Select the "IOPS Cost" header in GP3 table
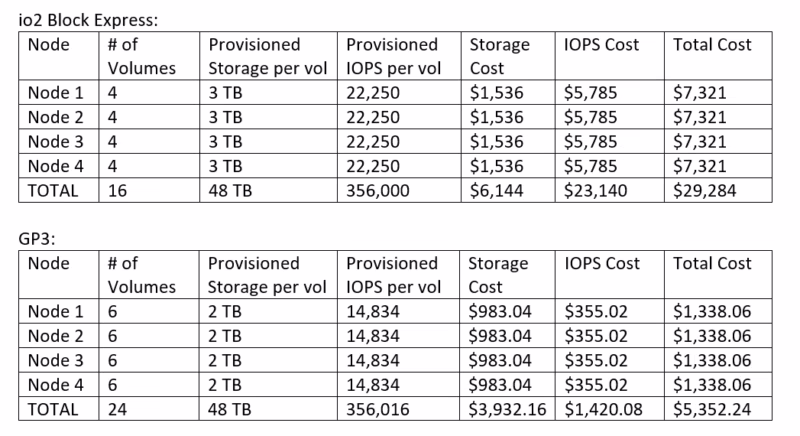800x436 pixels. (601, 264)
